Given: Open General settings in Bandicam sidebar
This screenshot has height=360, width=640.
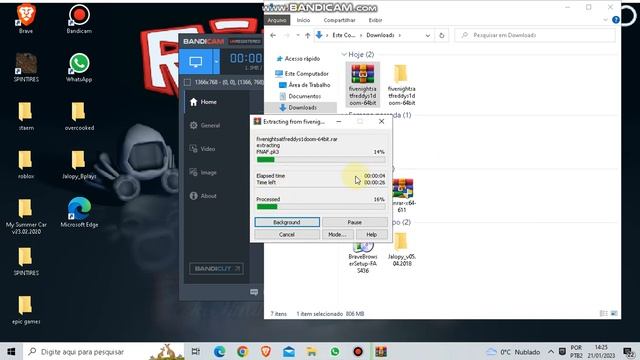Looking at the screenshot, I should click(x=204, y=125).
